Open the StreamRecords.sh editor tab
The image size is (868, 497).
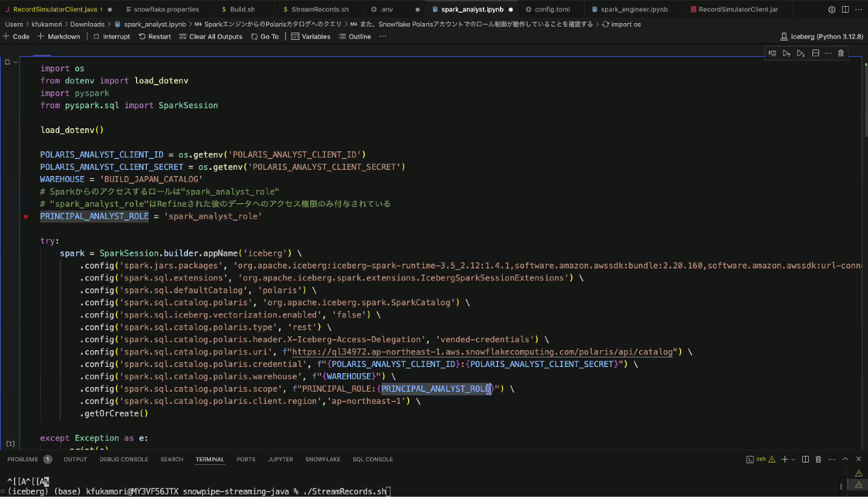coord(320,10)
